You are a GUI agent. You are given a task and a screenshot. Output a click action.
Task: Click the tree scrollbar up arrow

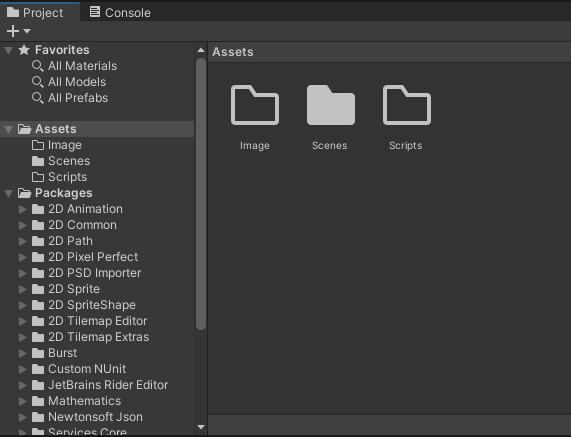point(201,50)
